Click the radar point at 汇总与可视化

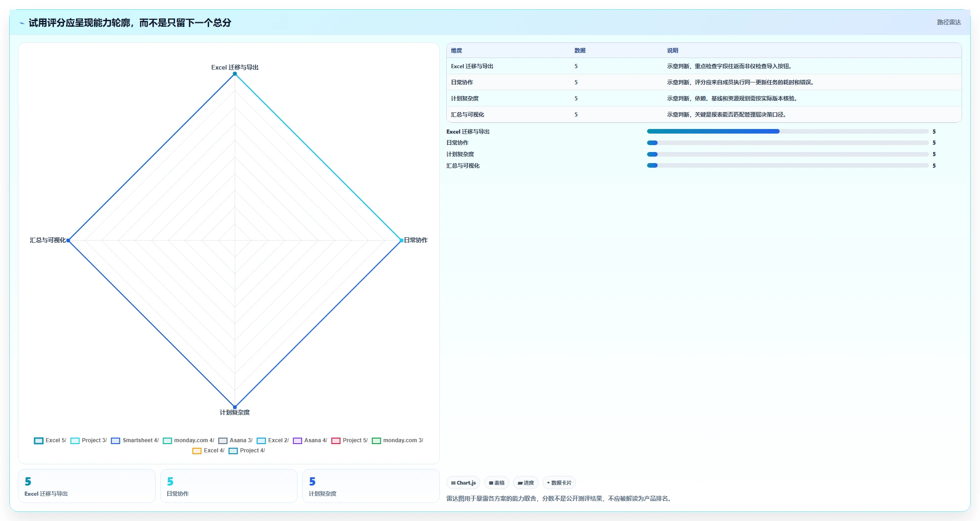(68, 240)
